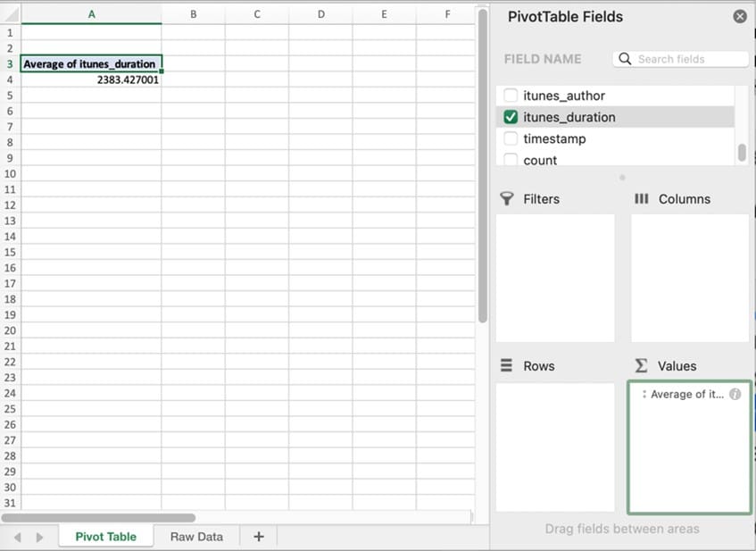The image size is (756, 551).
Task: Close the PivotTable Fields pane
Action: pos(740,16)
